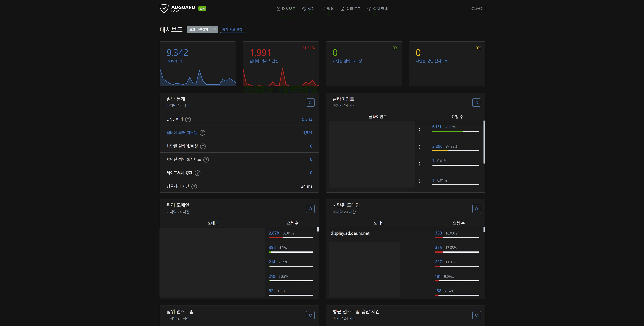Click the 차단된 멀웨어/피싱 summary card
644x326 pixels.
364,64
